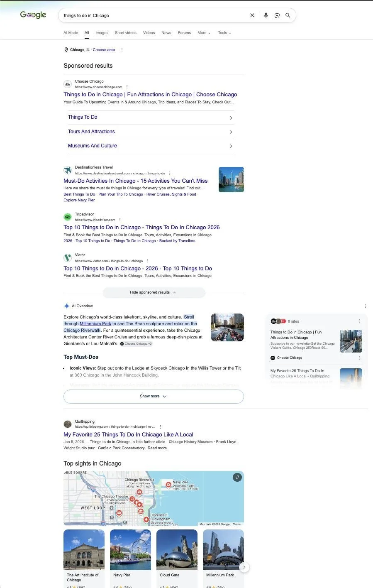
Task: Select the Chicago Riverwalk map marker
Action: [139, 492]
